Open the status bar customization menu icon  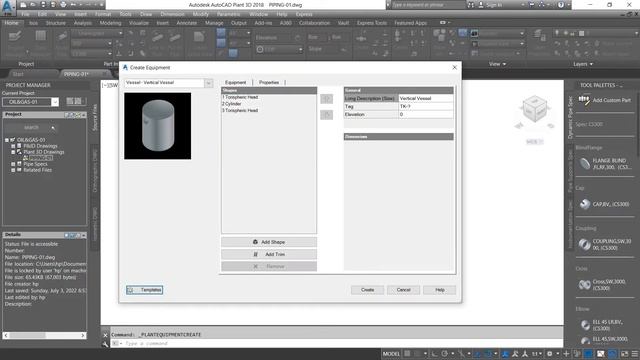635,353
